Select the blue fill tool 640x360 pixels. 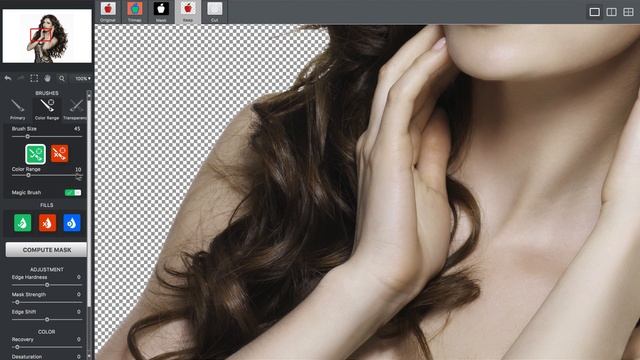[x=72, y=223]
